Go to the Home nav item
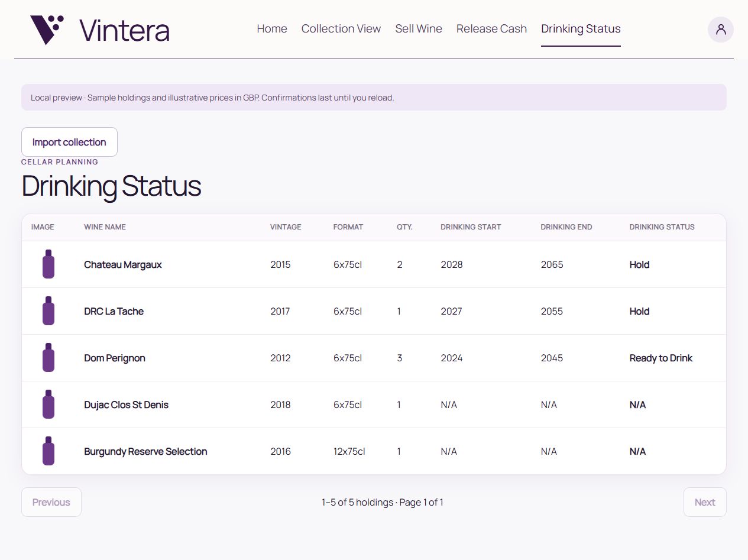The width and height of the screenshot is (748, 560). coord(272,28)
